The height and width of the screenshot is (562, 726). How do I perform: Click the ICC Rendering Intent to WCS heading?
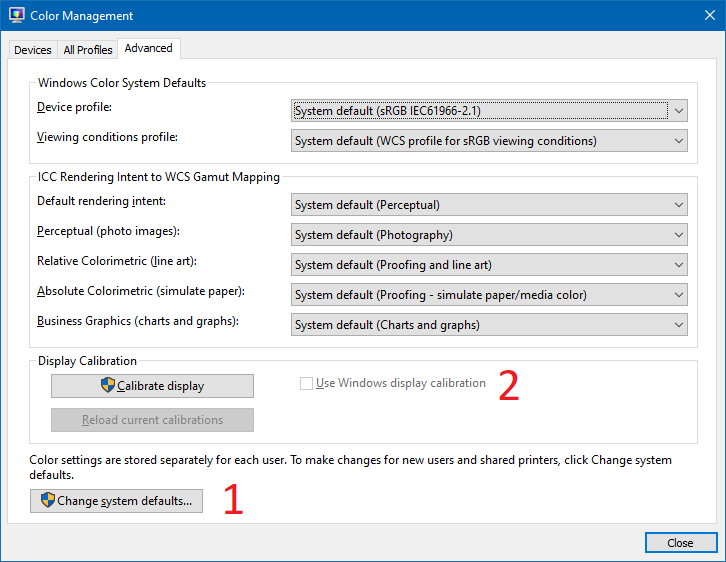(x=159, y=177)
